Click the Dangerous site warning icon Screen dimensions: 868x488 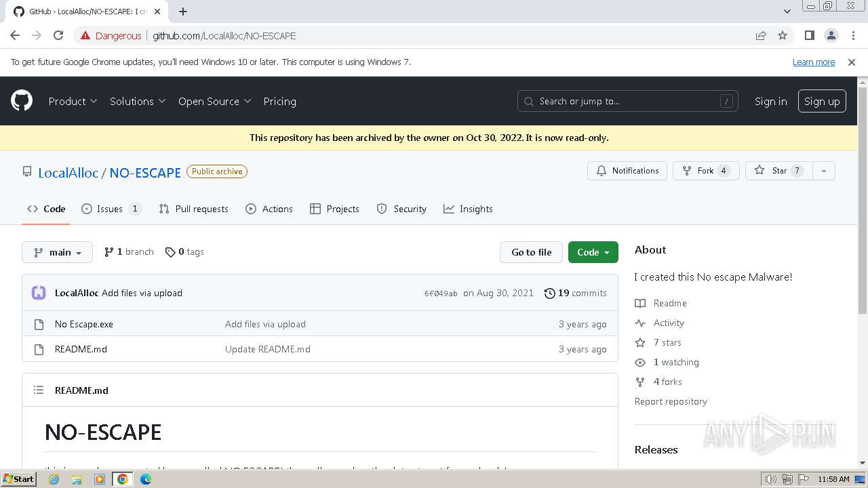tap(85, 35)
